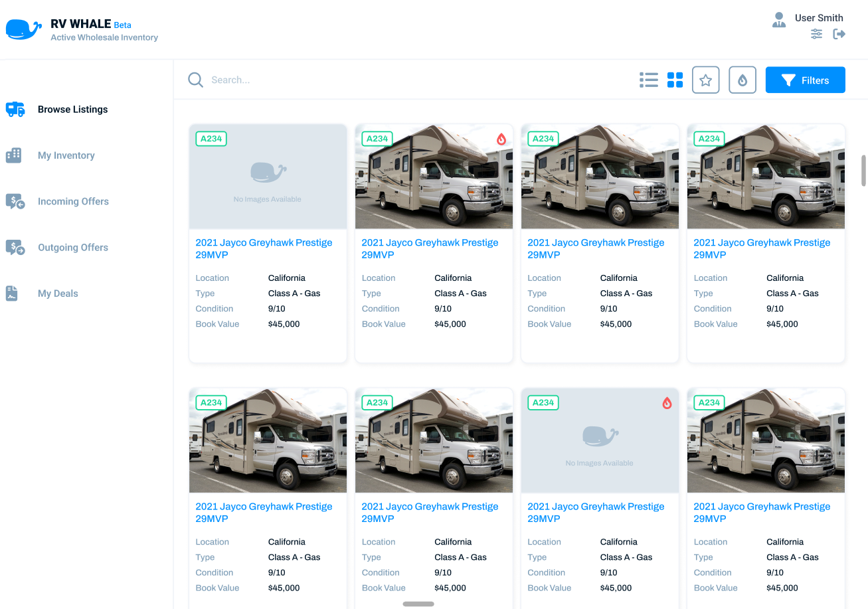Click flame icon on first-row second card
This screenshot has width=868, height=609.
[x=501, y=139]
